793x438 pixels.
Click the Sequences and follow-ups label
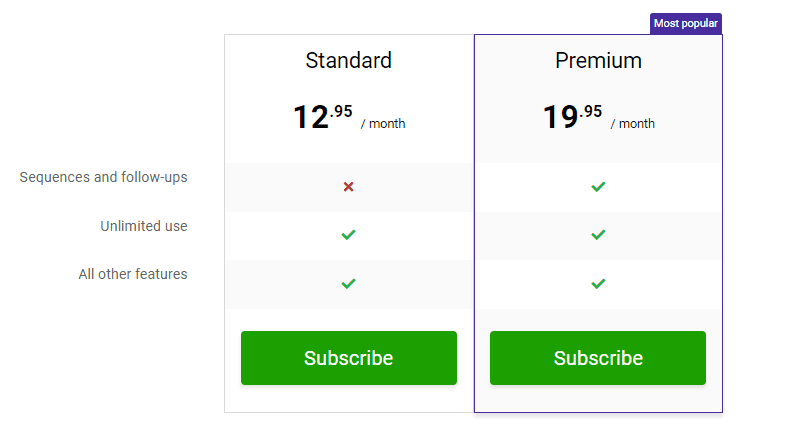coord(103,177)
